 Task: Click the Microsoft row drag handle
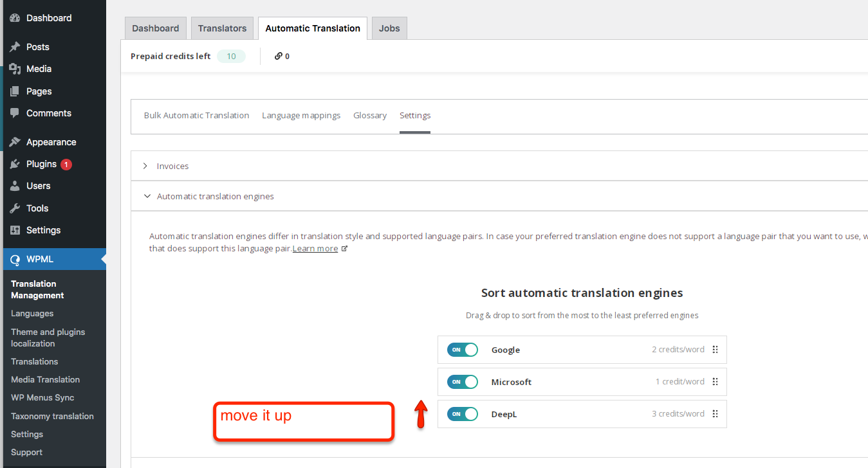(x=715, y=382)
